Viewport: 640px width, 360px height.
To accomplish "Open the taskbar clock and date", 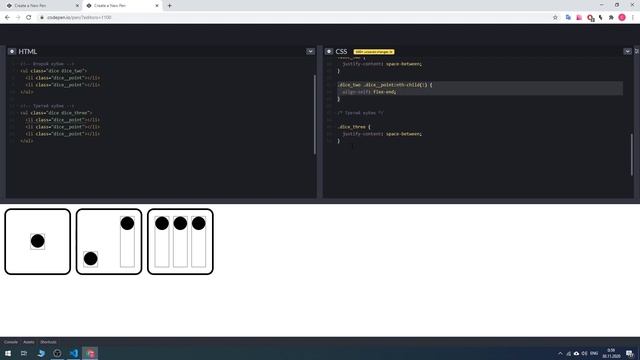I will point(611,353).
